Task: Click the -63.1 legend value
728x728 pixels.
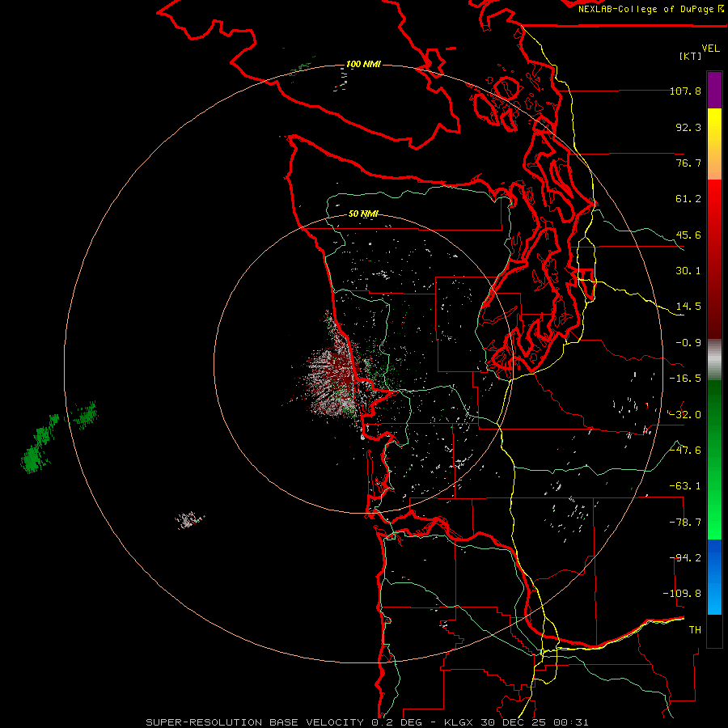Action: tap(685, 486)
